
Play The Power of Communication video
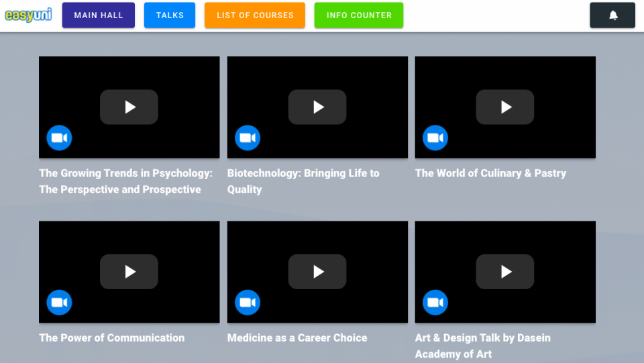tap(129, 272)
